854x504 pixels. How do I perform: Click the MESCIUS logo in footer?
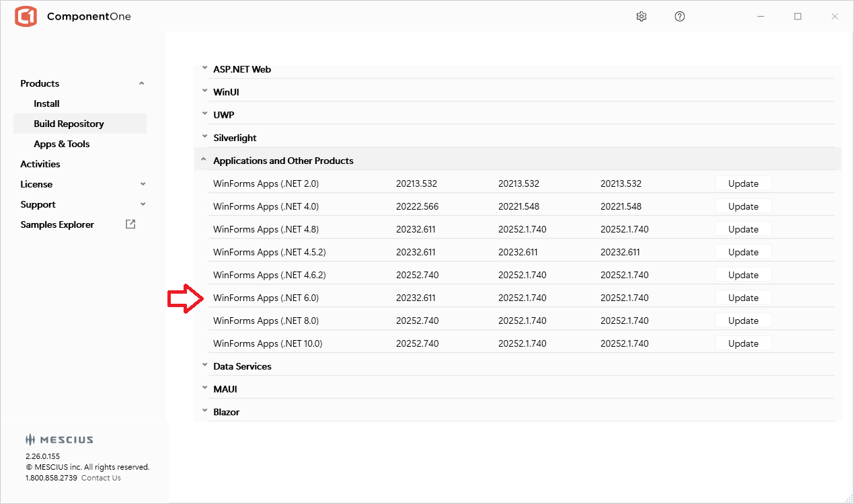pyautogui.click(x=59, y=440)
